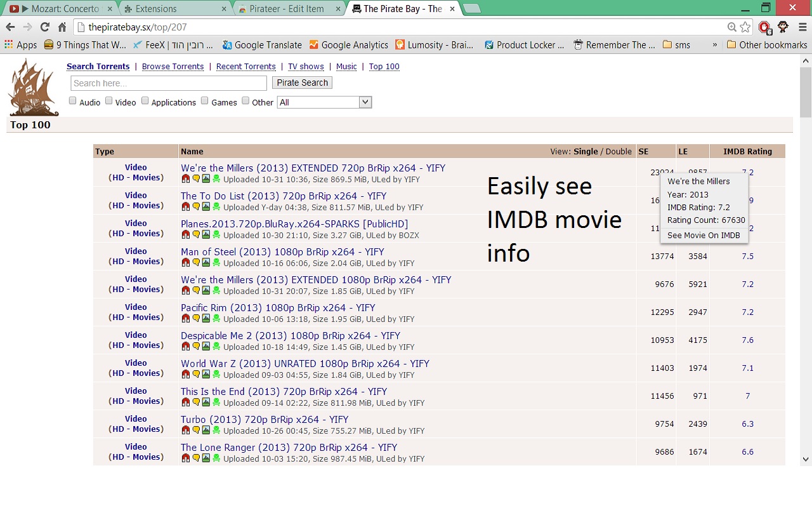Click the green skull VIP icon under Turbo
Image resolution: width=812 pixels, height=508 pixels.
(x=216, y=431)
